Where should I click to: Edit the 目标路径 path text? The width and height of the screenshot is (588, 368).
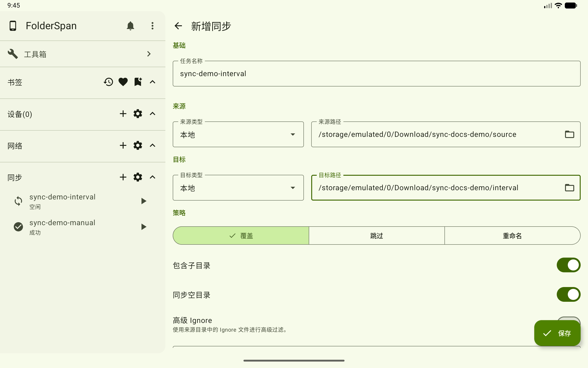[x=418, y=188]
